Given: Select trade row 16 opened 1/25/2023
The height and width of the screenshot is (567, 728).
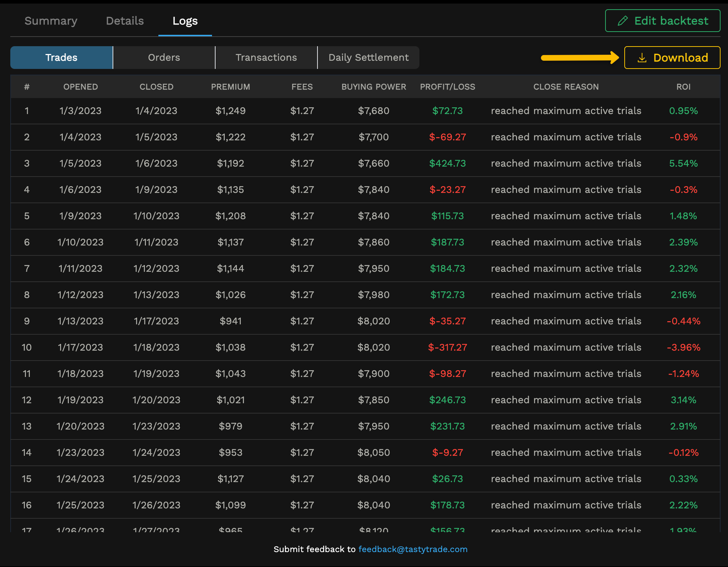Looking at the screenshot, I should (x=365, y=505).
